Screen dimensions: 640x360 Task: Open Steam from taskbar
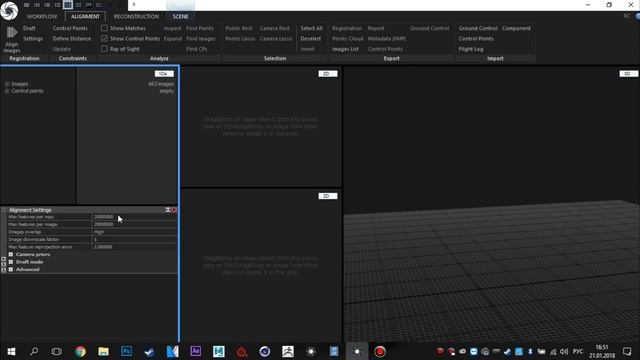pyautogui.click(x=149, y=351)
